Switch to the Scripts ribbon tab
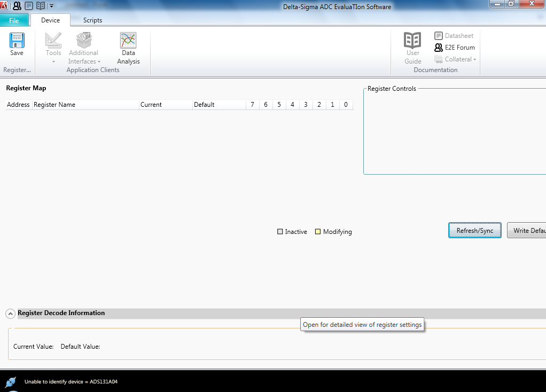Viewport: 546px width, 392px height. pyautogui.click(x=92, y=20)
